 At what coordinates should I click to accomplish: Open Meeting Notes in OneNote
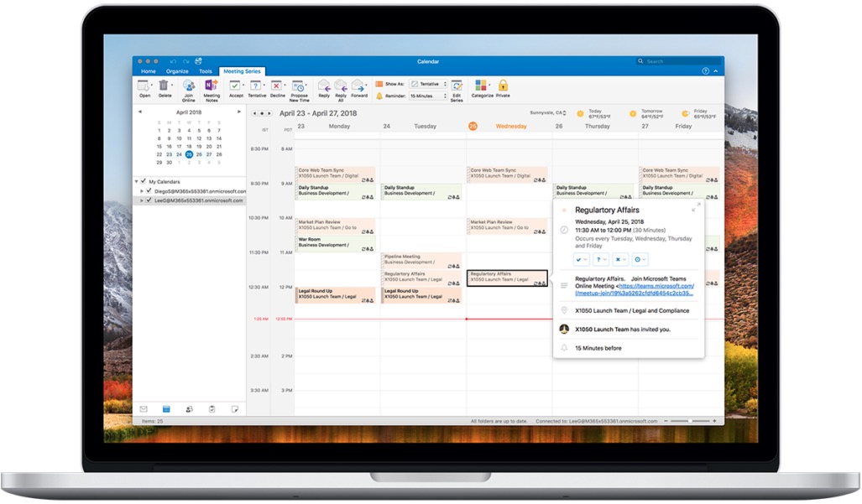(212, 87)
